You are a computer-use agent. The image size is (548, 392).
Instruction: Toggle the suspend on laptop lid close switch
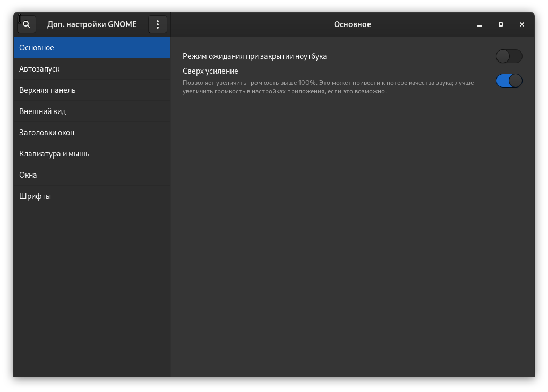(x=509, y=56)
